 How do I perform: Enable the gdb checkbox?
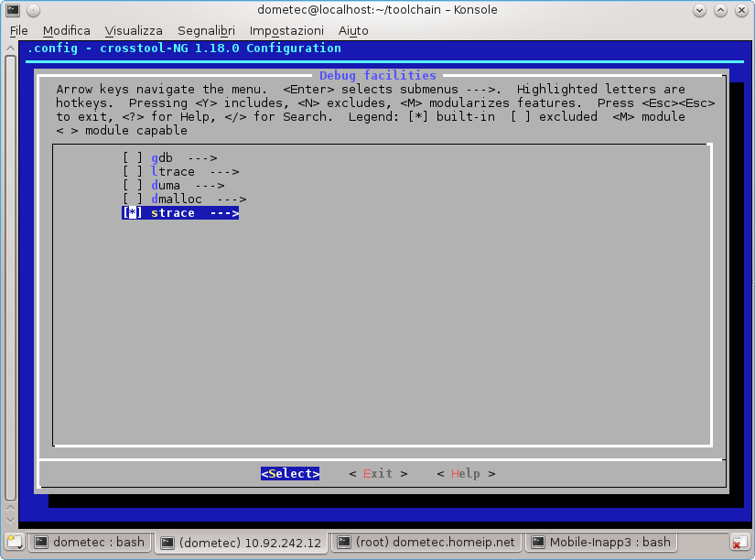click(x=133, y=157)
